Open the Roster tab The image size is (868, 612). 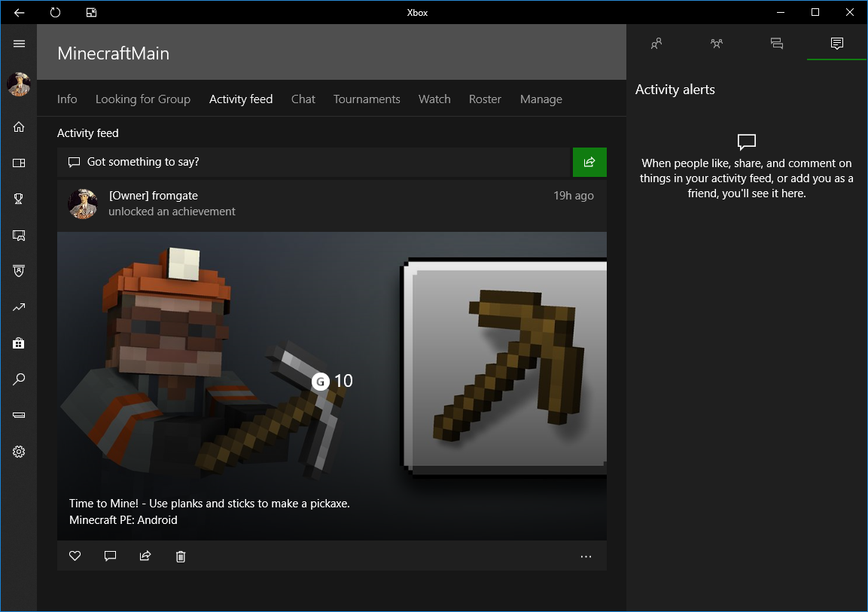[485, 99]
